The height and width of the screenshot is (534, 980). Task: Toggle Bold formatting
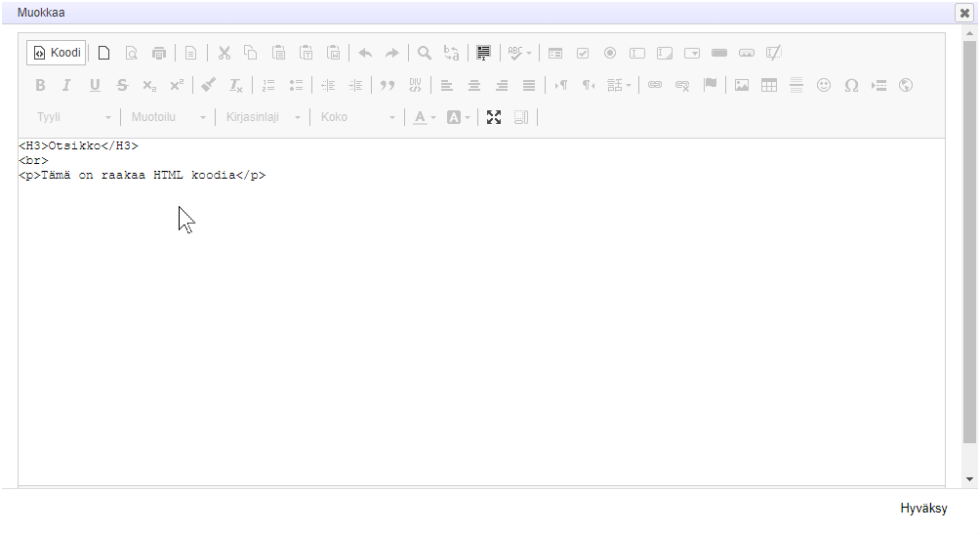click(40, 85)
